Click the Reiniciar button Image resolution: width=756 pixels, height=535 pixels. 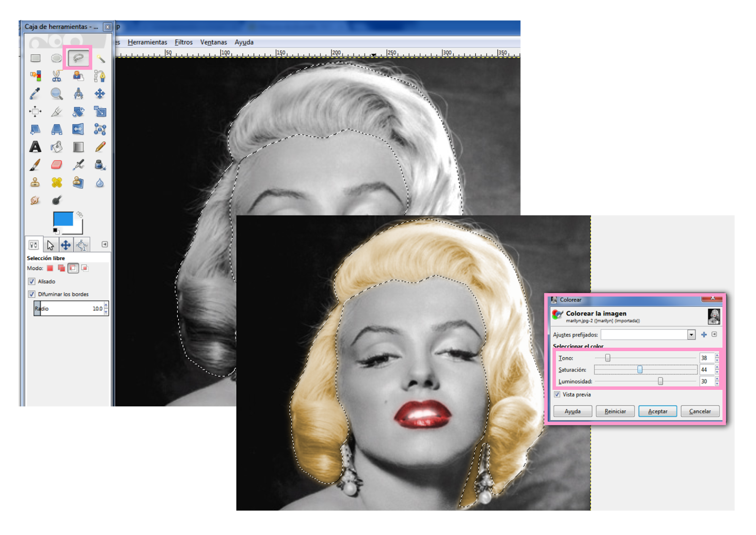coord(615,411)
